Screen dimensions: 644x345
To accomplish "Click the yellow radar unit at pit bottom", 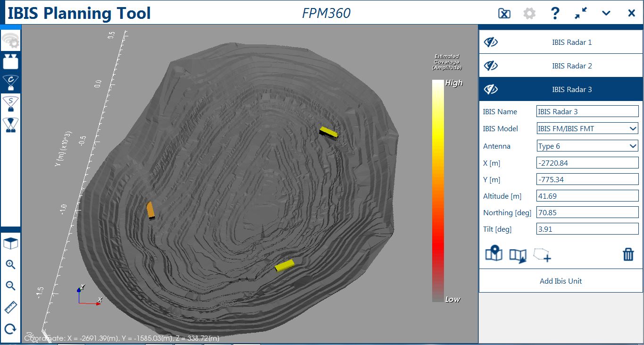I will 285,266.
